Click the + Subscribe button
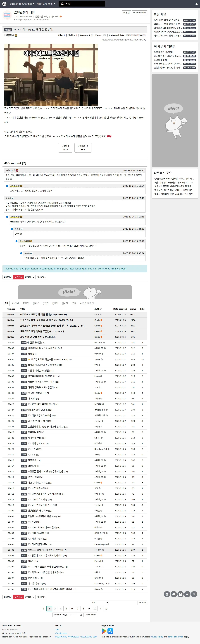Screen dimensions: 200x644 [x=140, y=13]
